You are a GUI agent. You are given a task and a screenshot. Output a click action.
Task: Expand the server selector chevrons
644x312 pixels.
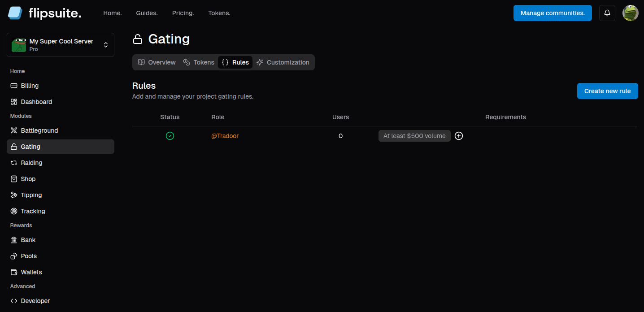106,45
